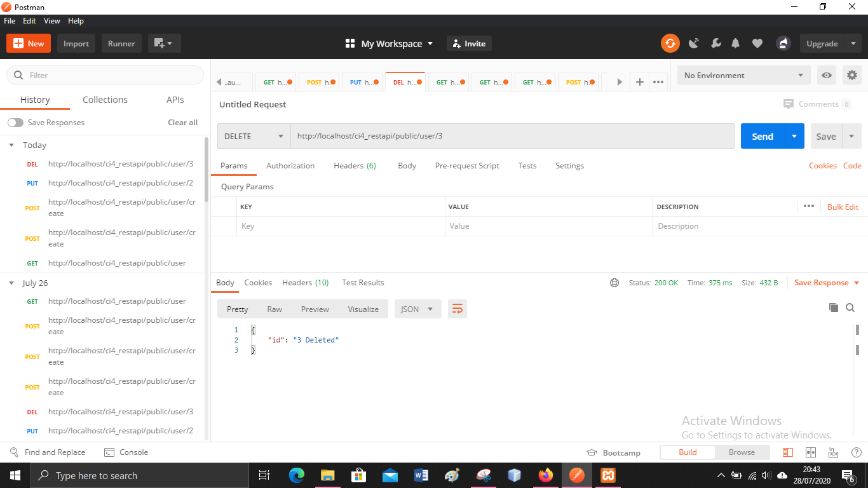868x488 pixels.
Task: Add a new request tab with plus
Action: tap(640, 82)
